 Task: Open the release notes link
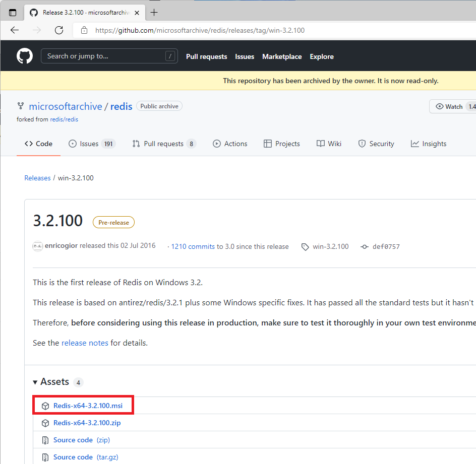85,343
